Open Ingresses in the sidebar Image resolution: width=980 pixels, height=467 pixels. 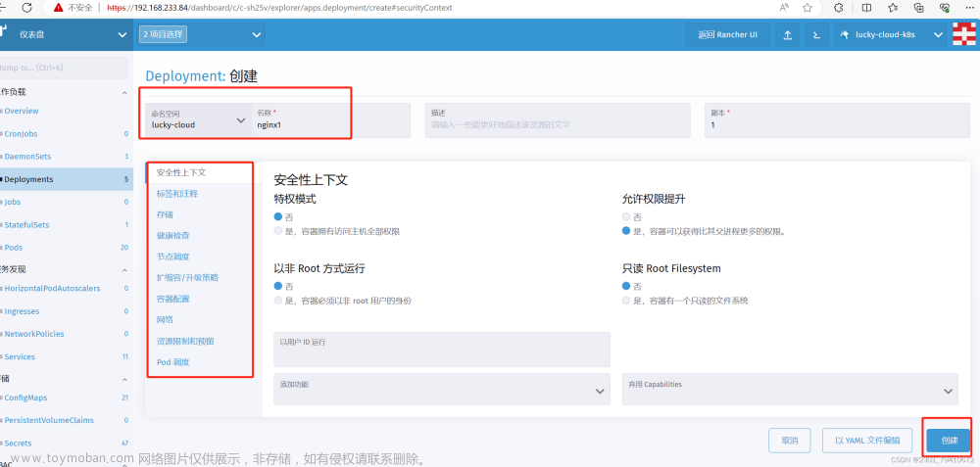coord(22,311)
